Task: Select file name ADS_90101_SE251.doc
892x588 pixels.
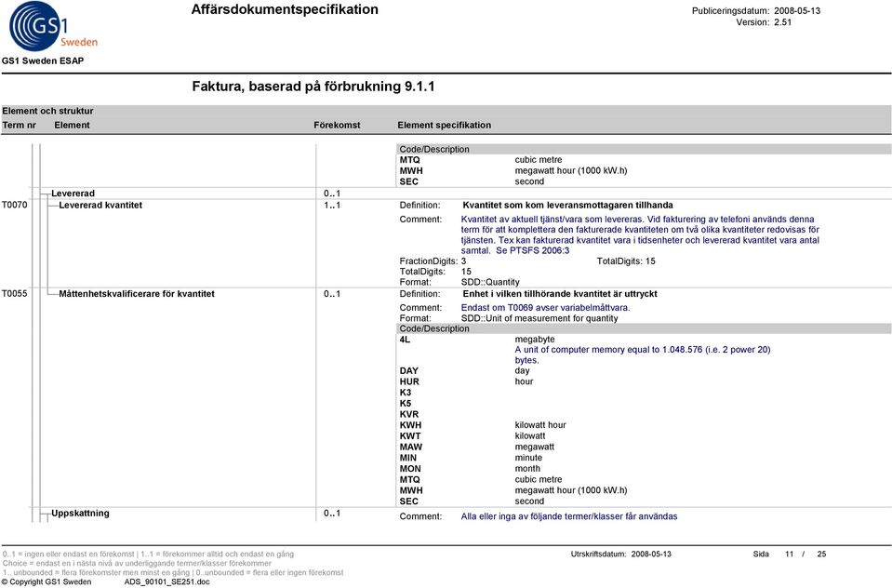Action: (166, 581)
